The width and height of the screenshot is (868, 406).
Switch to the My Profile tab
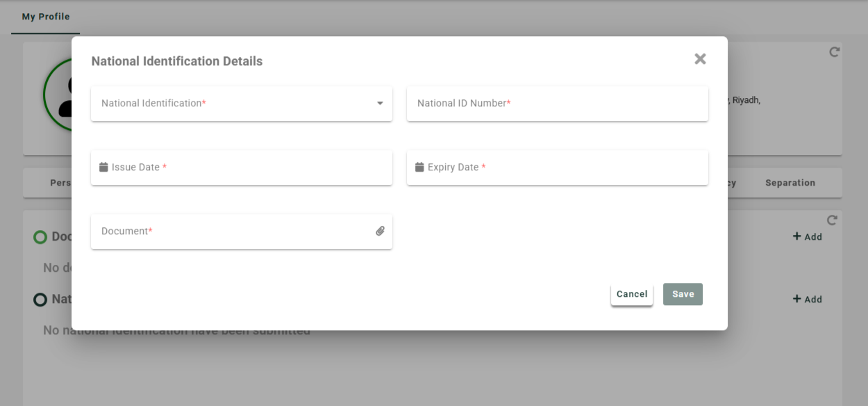[x=46, y=17]
